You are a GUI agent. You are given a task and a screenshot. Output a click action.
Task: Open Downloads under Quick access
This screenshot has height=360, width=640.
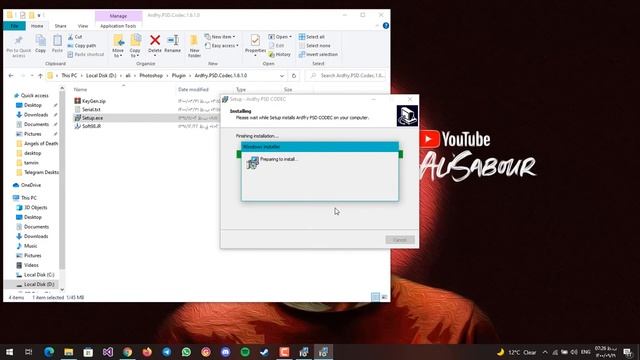tap(36, 115)
